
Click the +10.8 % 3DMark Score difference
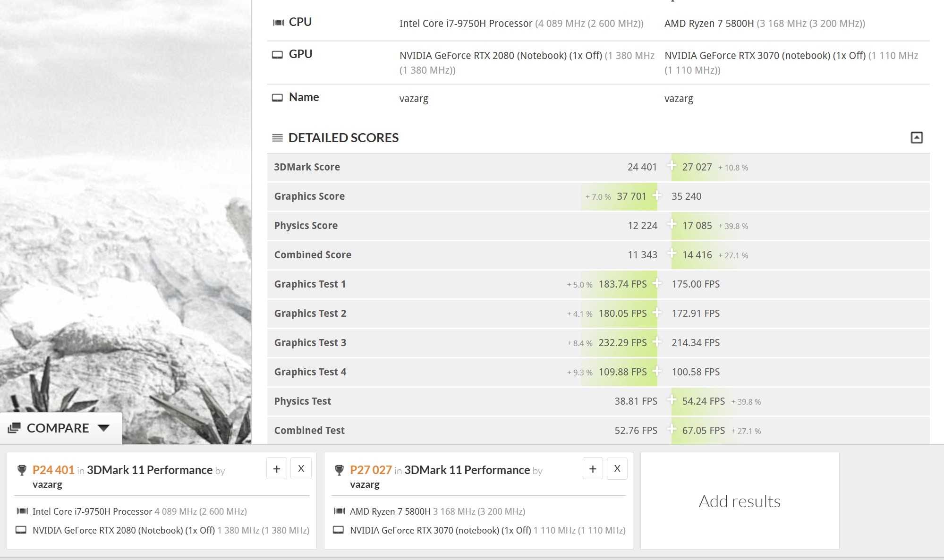coord(733,168)
